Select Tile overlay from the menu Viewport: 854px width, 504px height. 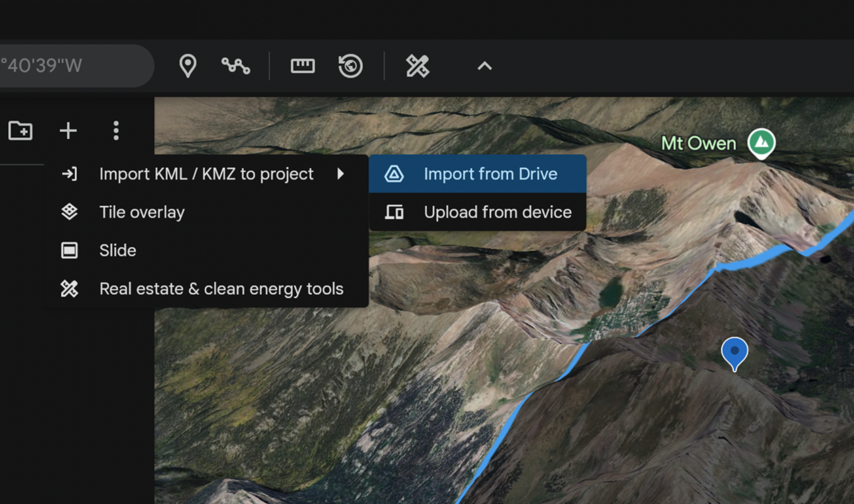point(142,212)
